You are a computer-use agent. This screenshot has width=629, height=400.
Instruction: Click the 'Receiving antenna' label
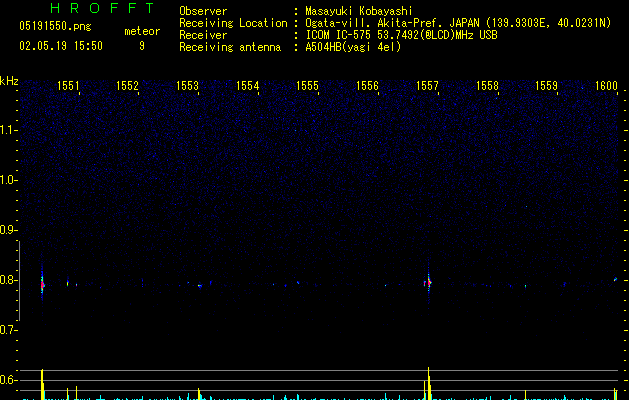pyautogui.click(x=230, y=47)
